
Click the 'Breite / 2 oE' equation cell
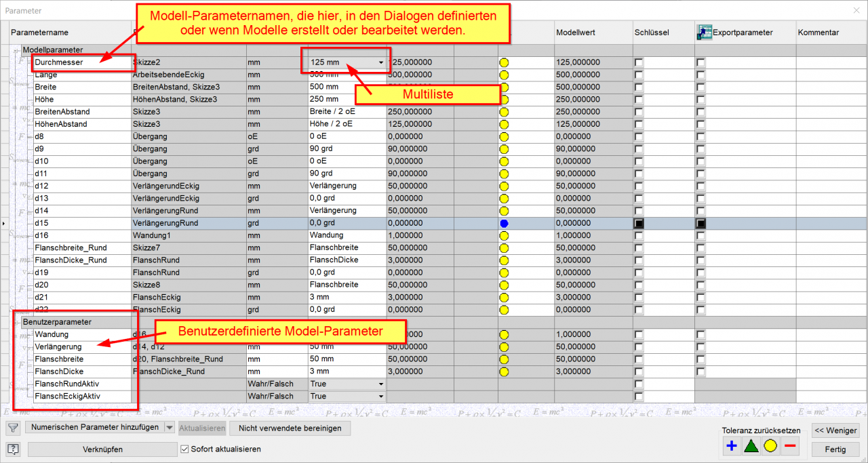point(347,112)
